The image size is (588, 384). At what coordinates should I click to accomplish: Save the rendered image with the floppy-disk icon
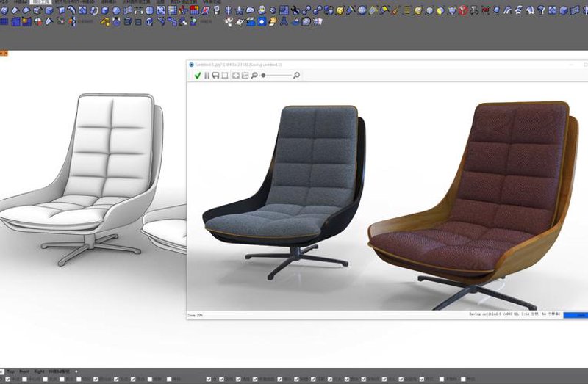coord(215,76)
